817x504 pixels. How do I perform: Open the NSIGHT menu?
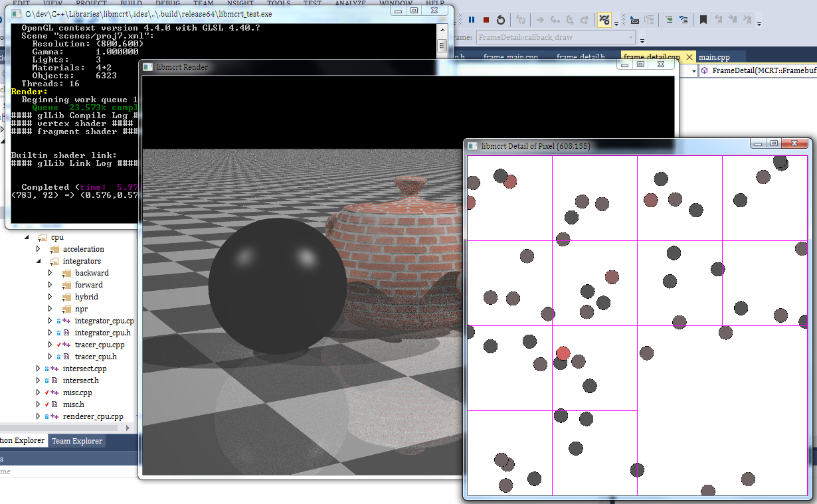[x=241, y=3]
